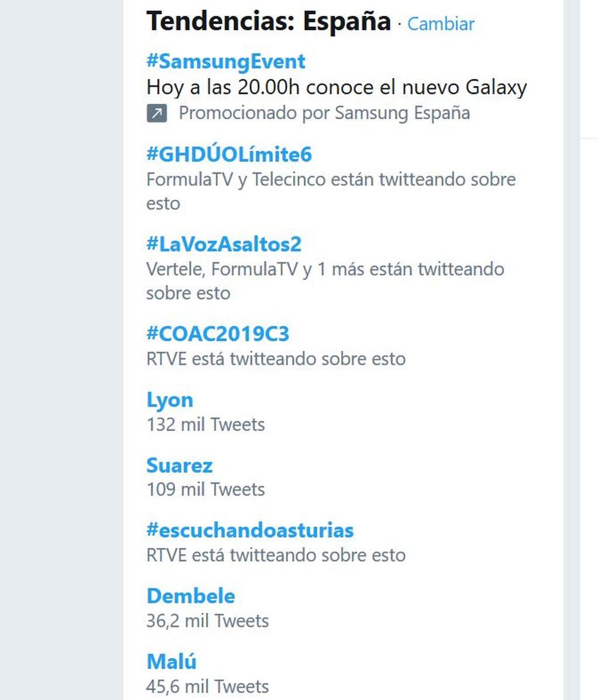Click the '132 mil Tweets' count under Lyon

point(206,425)
